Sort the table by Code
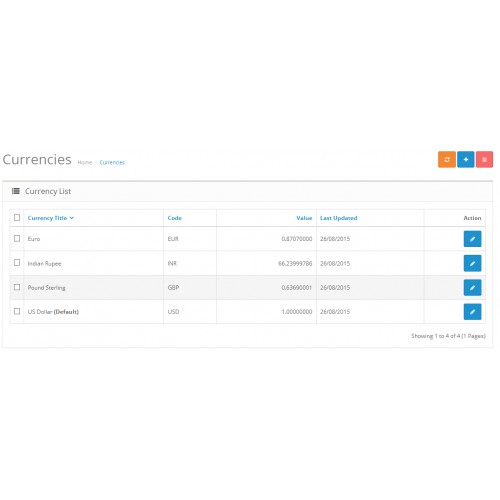The width and height of the screenshot is (500, 500). 175,218
